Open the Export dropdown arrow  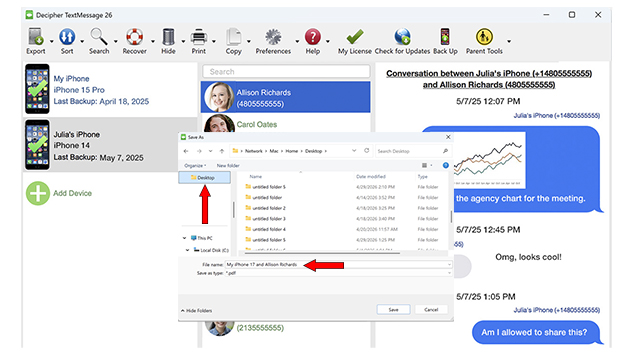[51, 41]
